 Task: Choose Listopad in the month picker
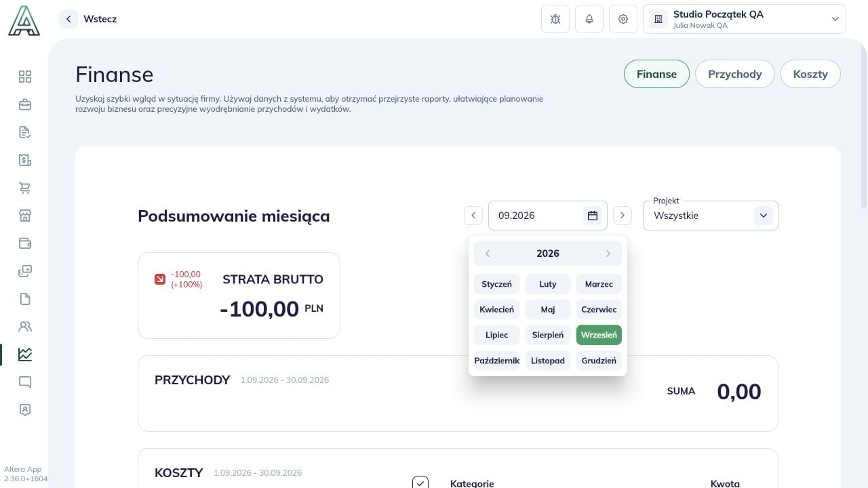click(x=548, y=361)
